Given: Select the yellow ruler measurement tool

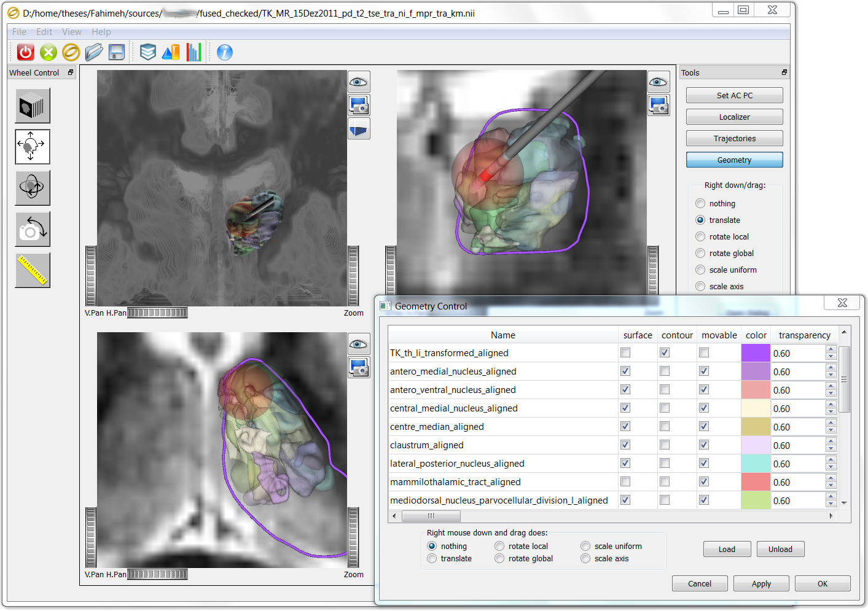Looking at the screenshot, I should pyautogui.click(x=33, y=270).
